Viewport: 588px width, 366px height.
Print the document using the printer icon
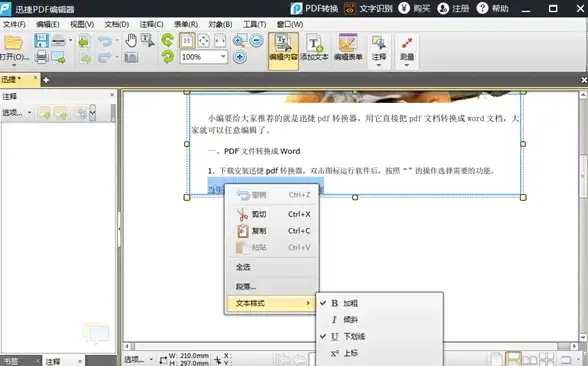click(41, 57)
